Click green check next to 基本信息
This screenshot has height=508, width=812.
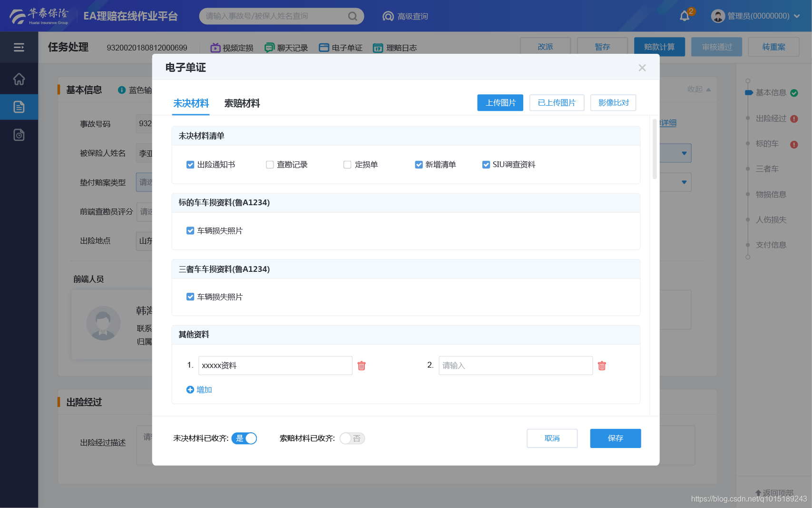pos(794,93)
